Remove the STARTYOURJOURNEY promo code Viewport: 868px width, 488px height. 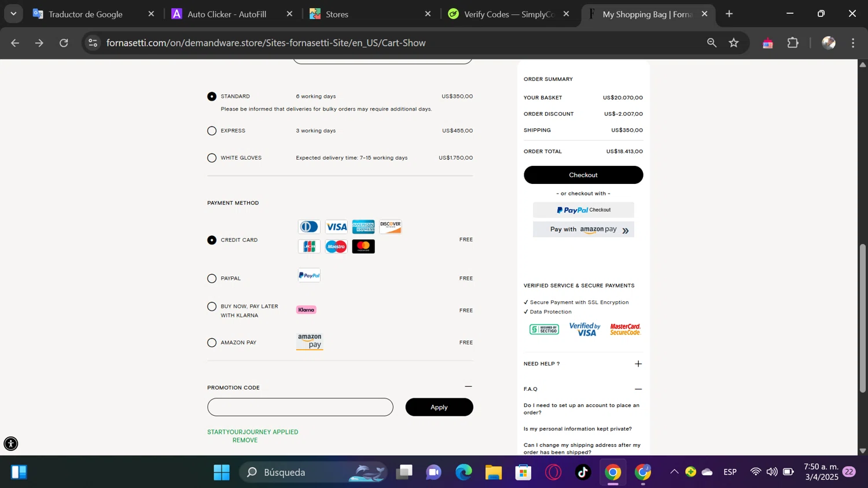pos(245,440)
